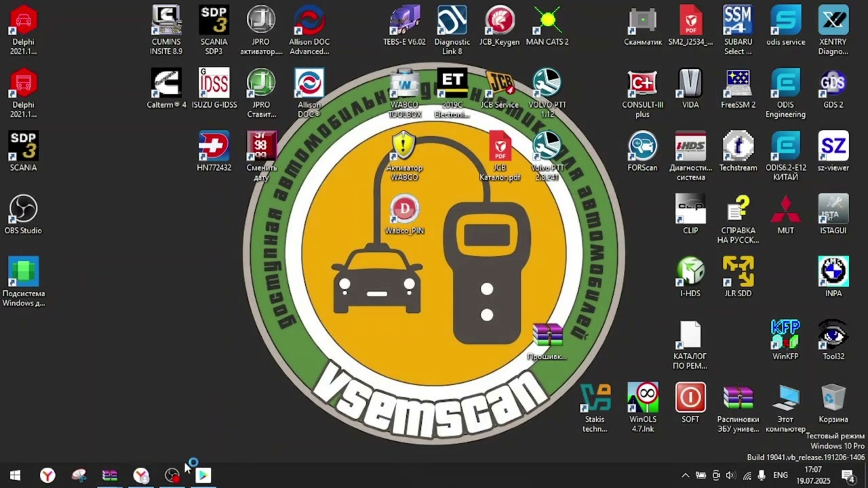Open ISTAGUI desktop icon
This screenshot has height=488, width=868.
833,215
